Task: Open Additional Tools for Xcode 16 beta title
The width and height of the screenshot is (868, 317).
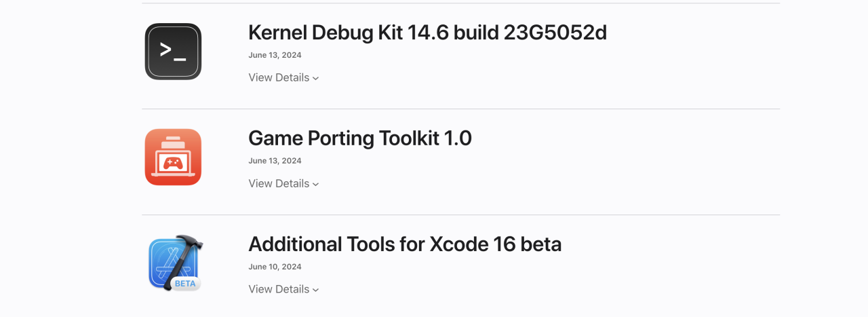Action: 405,244
